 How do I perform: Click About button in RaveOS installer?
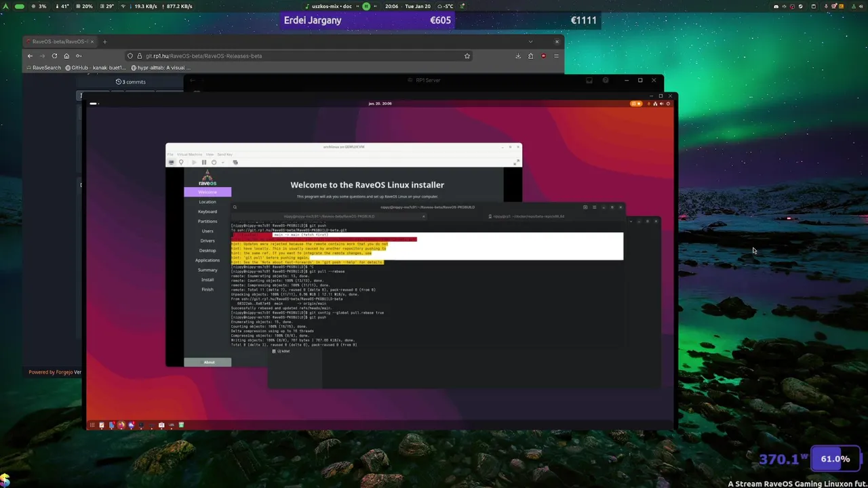pos(208,363)
